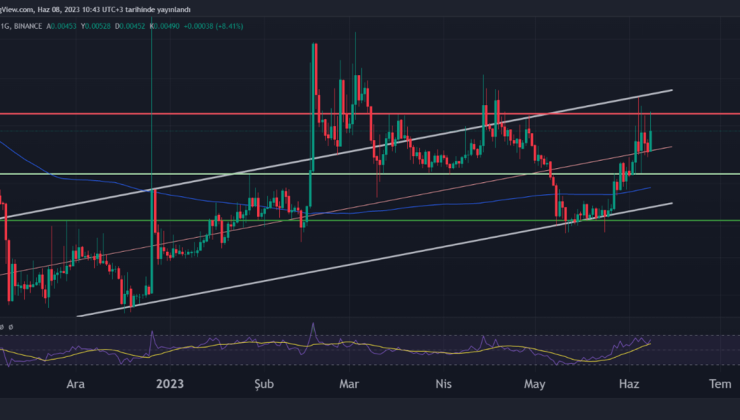Screen dimensions: 740x420
Task: Click the 'Ara' month label
Action: click(x=76, y=384)
